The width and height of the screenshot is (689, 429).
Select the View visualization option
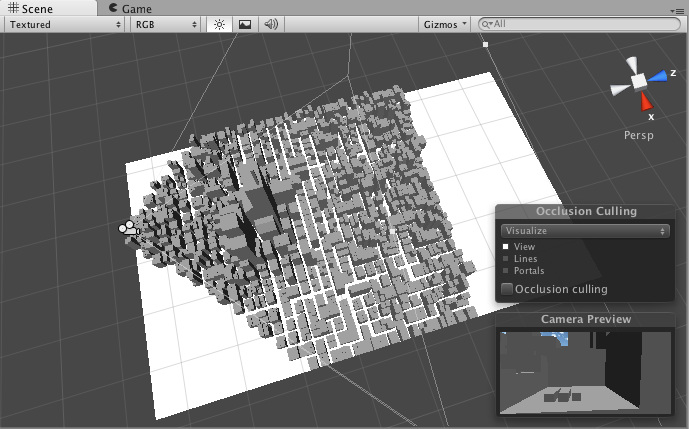click(x=506, y=246)
